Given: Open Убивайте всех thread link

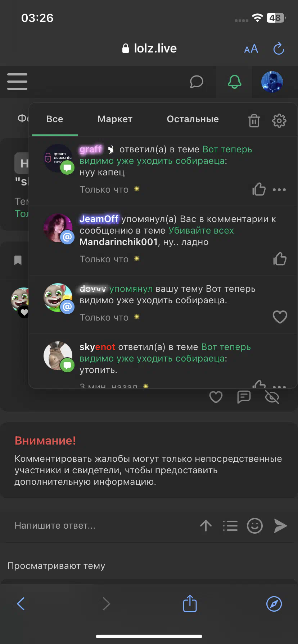Looking at the screenshot, I should (x=201, y=230).
